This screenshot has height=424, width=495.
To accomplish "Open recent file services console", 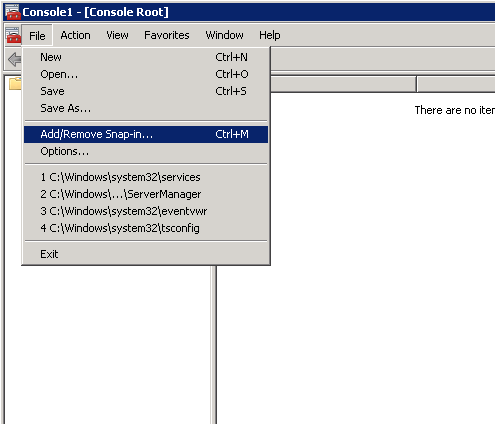I will tap(146, 177).
